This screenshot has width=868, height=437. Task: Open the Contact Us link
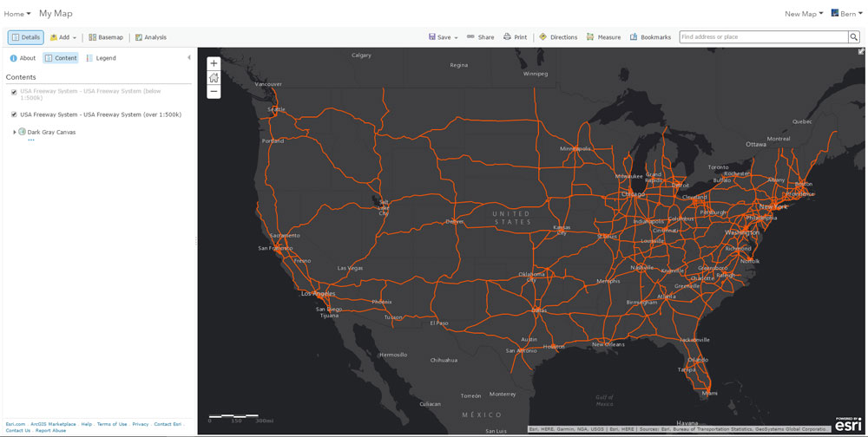(x=17, y=430)
